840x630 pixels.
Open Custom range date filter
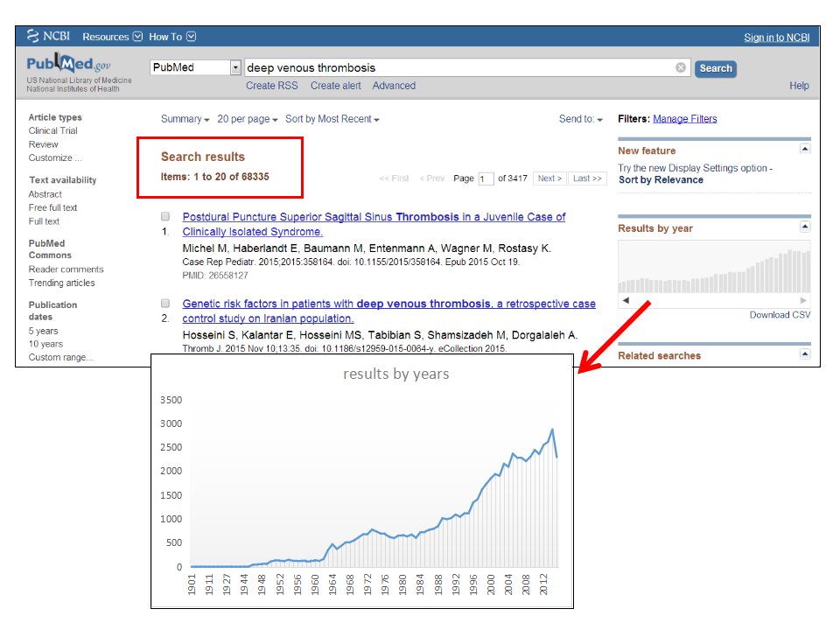60,357
